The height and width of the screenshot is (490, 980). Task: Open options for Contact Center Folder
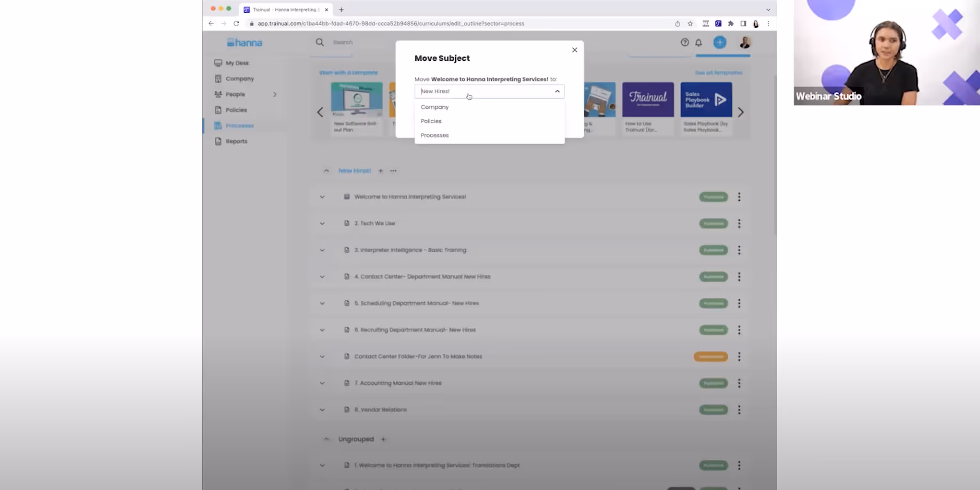coord(739,357)
